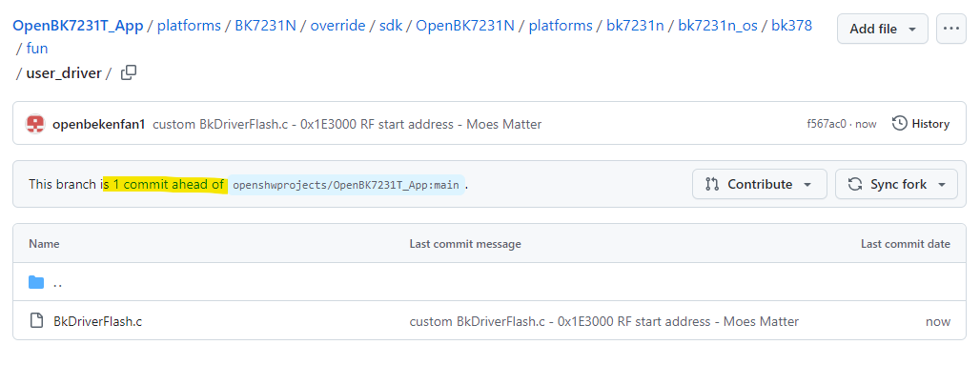The width and height of the screenshot is (980, 365).
Task: Open the '1 commit ahead of' comparison link
Action: click(x=169, y=184)
